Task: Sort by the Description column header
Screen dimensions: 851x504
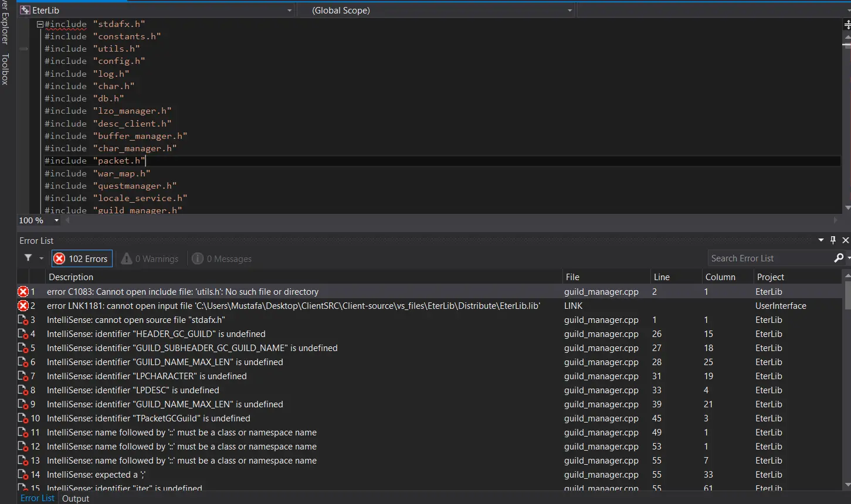Action: click(304, 277)
